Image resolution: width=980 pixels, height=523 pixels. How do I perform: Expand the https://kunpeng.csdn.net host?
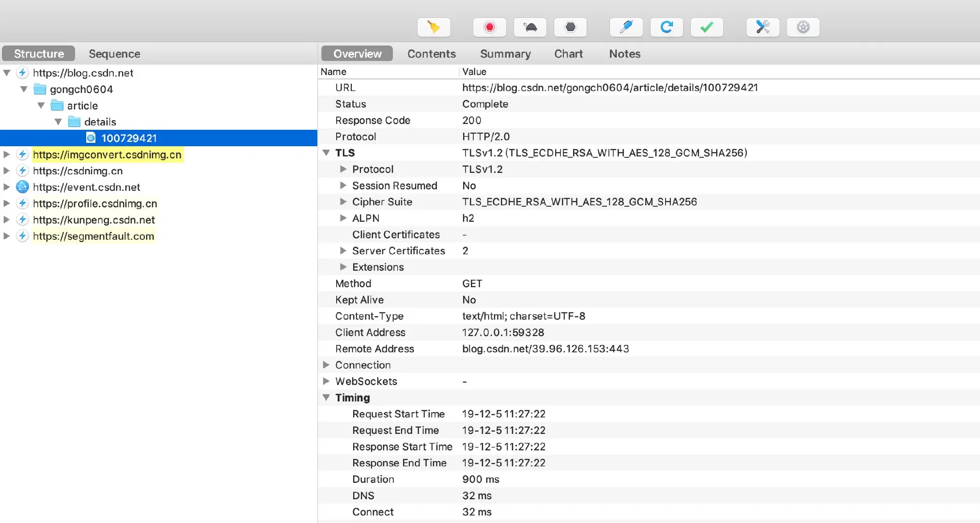point(7,219)
